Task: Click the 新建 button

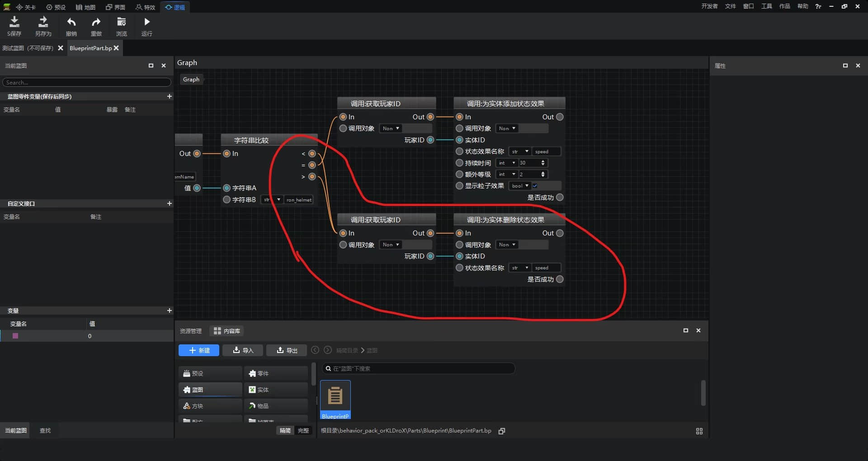Action: point(199,350)
